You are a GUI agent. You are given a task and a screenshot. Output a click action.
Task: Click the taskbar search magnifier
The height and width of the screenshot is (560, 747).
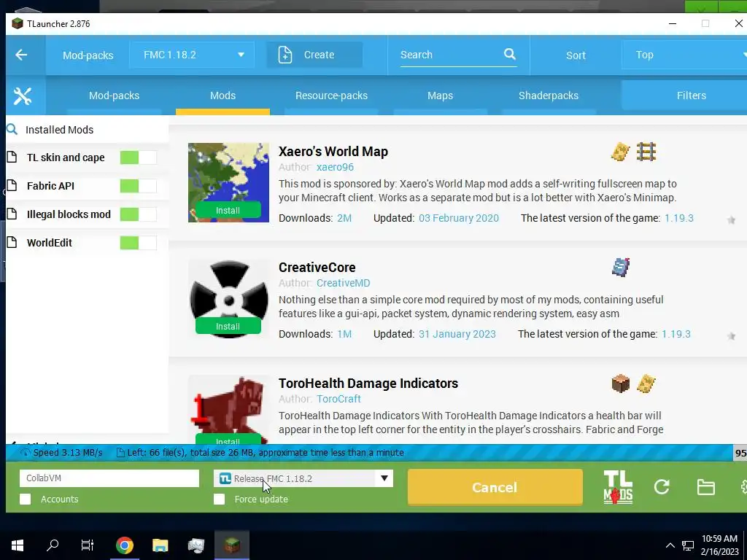coord(53,545)
